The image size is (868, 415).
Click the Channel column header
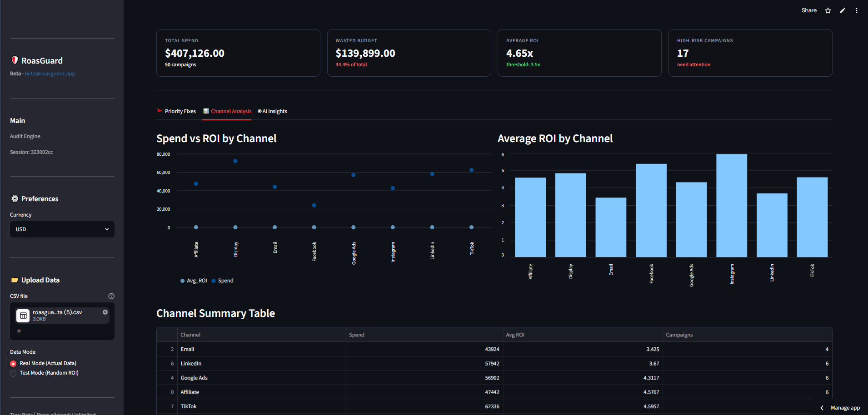point(261,335)
